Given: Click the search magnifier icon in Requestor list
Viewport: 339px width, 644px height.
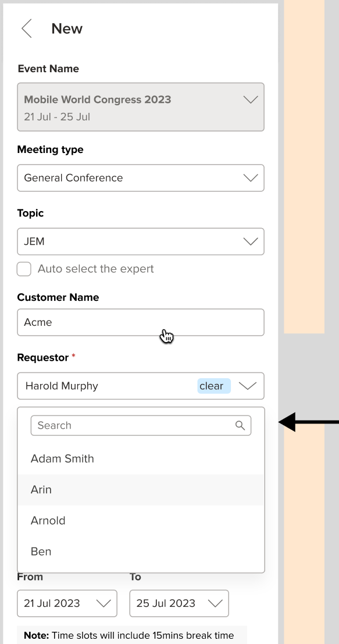Looking at the screenshot, I should pyautogui.click(x=240, y=425).
